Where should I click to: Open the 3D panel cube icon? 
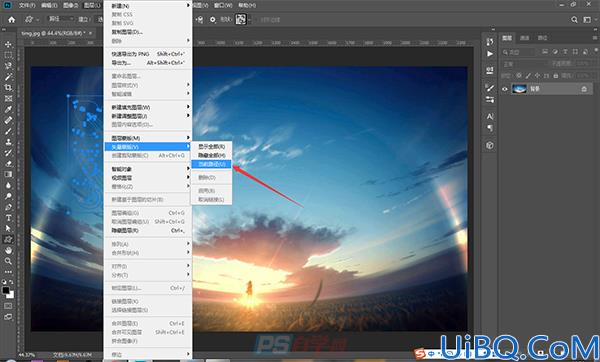point(490,145)
